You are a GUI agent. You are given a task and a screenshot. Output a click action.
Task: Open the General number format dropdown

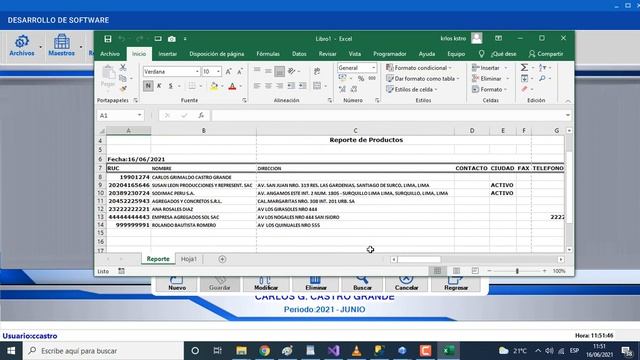point(373,68)
